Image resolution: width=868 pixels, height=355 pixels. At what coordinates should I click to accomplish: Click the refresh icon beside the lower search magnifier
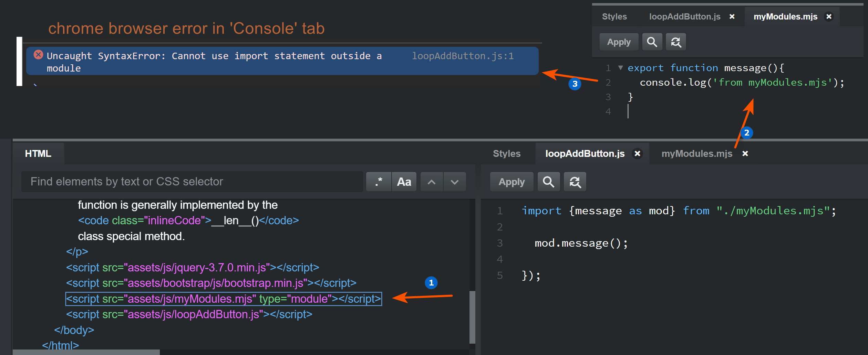(x=575, y=182)
